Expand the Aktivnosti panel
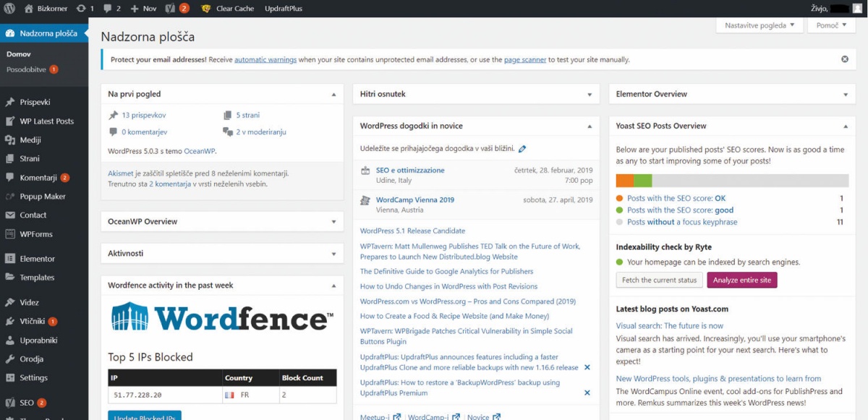This screenshot has width=868, height=420. [333, 254]
